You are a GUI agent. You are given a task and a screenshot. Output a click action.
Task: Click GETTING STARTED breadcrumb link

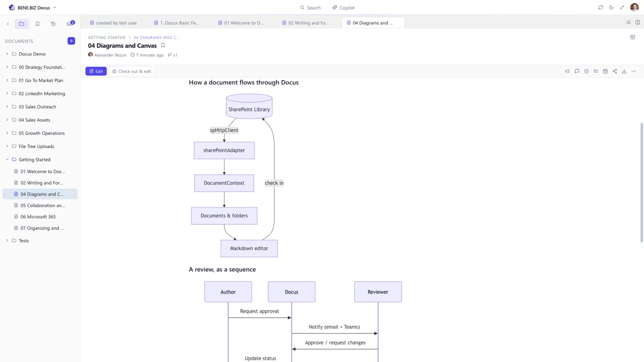[x=107, y=37]
